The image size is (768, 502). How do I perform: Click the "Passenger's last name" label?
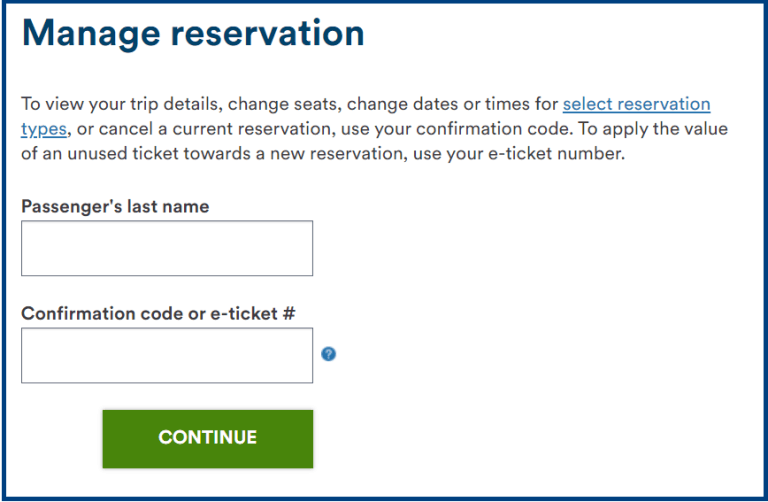pos(115,206)
